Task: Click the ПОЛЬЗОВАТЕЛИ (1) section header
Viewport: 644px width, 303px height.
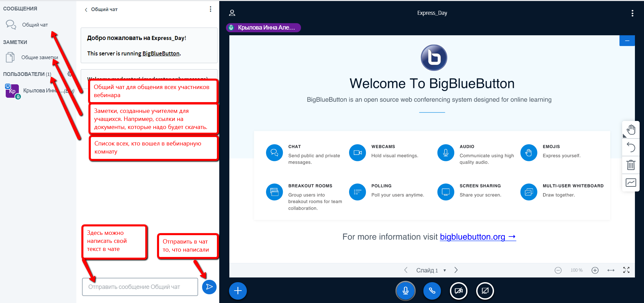Action: pos(27,74)
